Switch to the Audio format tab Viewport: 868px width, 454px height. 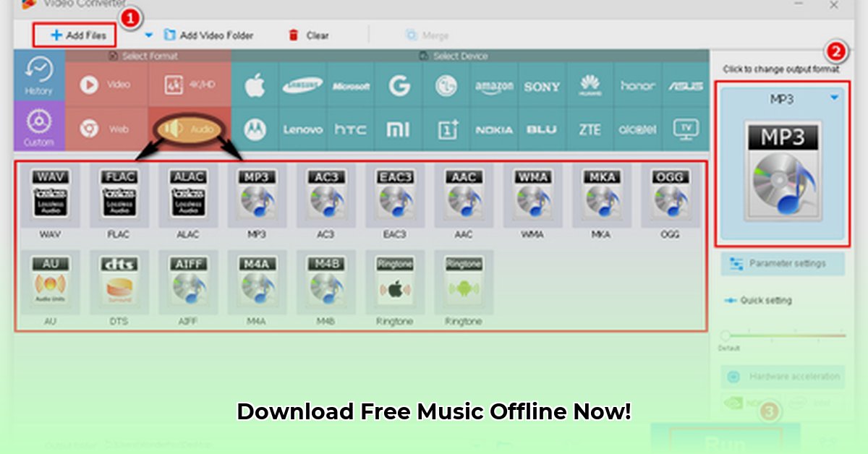coord(190,129)
